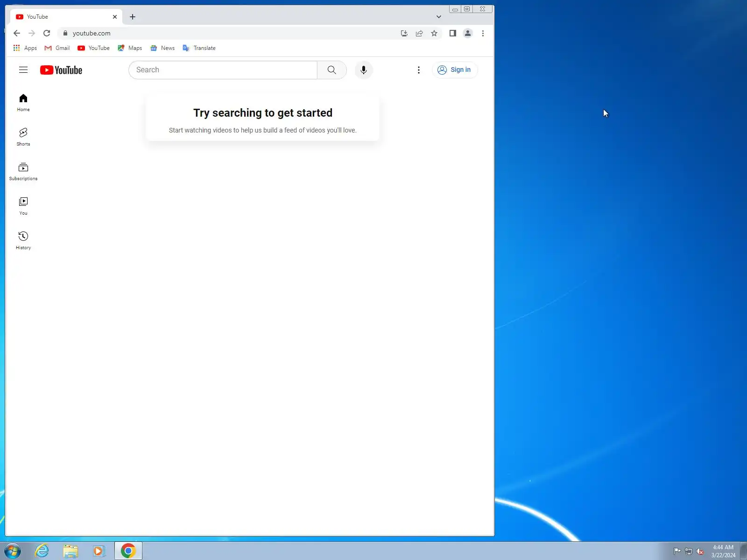Open Maps from the bookmarks bar
Viewport: 747px width, 560px height.
coord(130,48)
